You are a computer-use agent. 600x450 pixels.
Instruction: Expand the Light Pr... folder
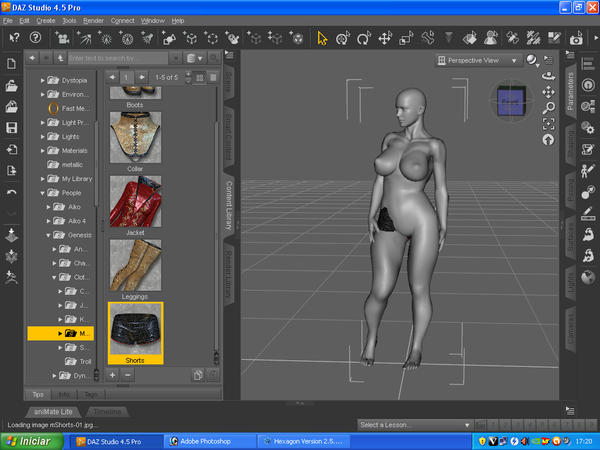coord(42,123)
